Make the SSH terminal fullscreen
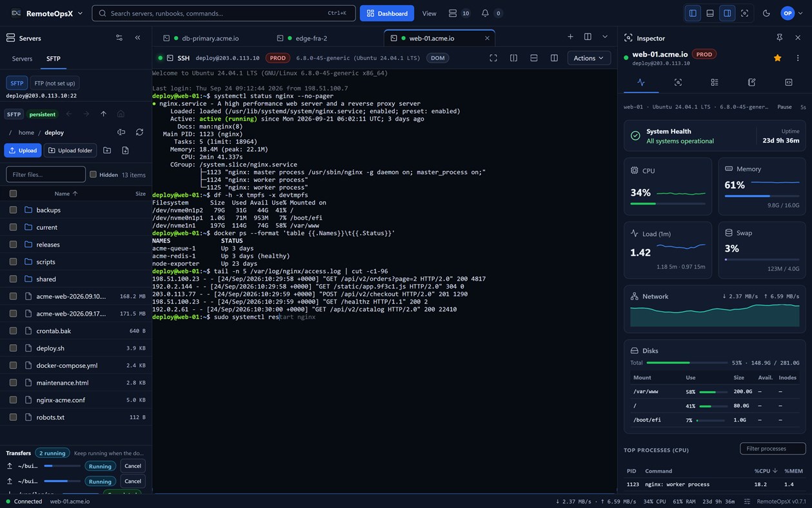812x508 pixels. (x=493, y=58)
